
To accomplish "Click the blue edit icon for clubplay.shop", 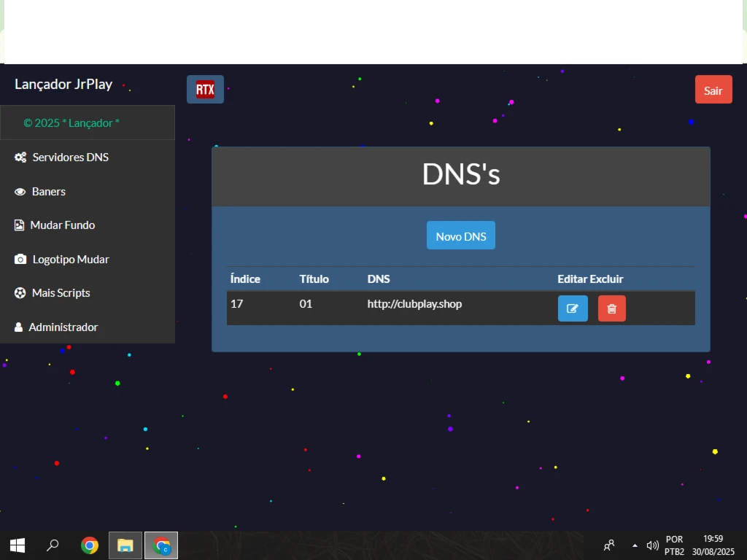I will coord(573,308).
